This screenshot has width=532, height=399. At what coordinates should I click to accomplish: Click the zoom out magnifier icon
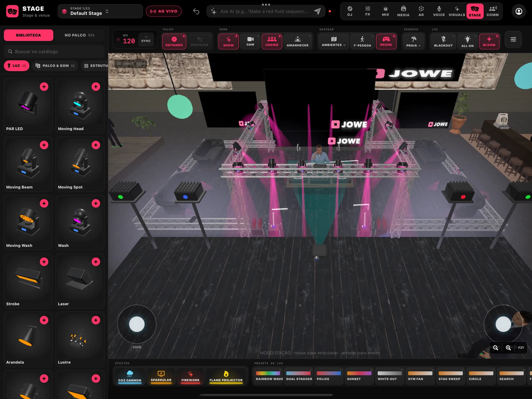495,348
